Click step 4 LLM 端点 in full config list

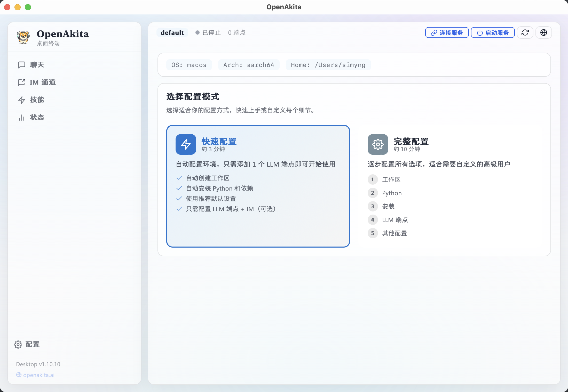click(395, 220)
